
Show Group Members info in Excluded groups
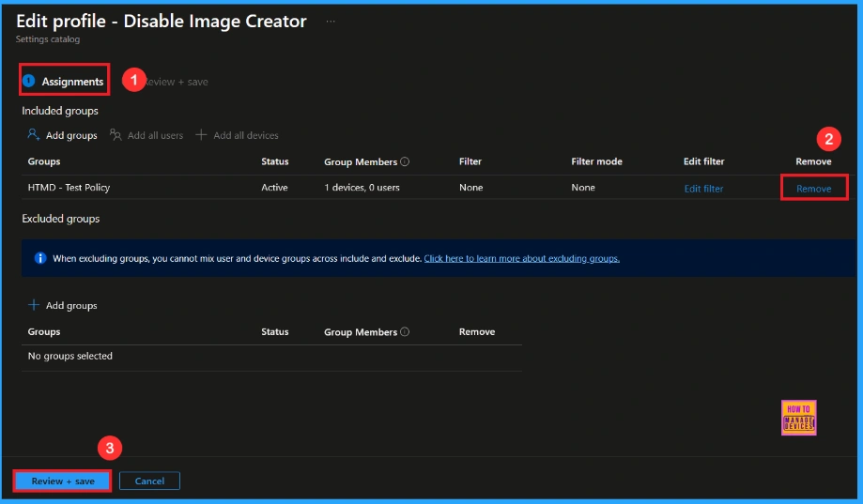(405, 332)
